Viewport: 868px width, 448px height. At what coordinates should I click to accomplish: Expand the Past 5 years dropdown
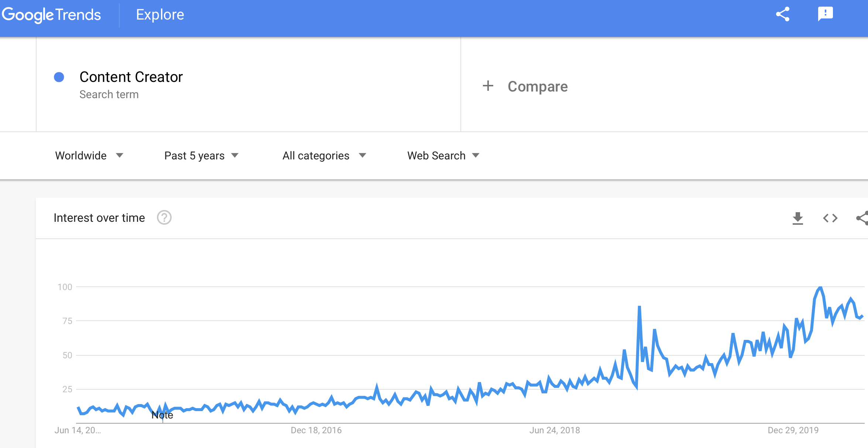202,155
